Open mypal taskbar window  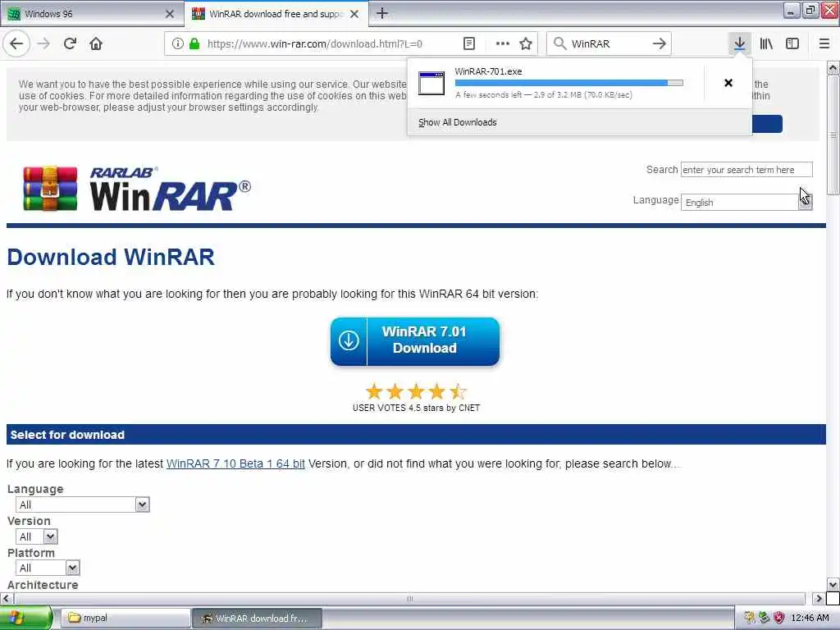coord(125,618)
